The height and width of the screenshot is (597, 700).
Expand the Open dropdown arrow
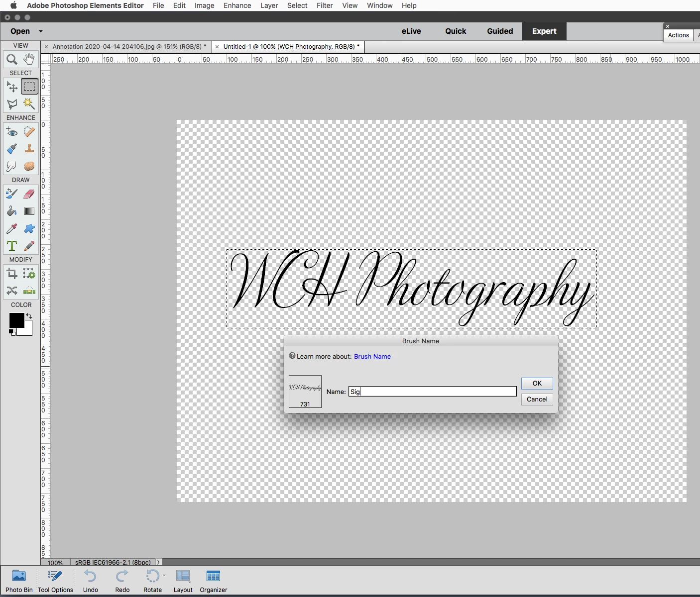[x=41, y=31]
